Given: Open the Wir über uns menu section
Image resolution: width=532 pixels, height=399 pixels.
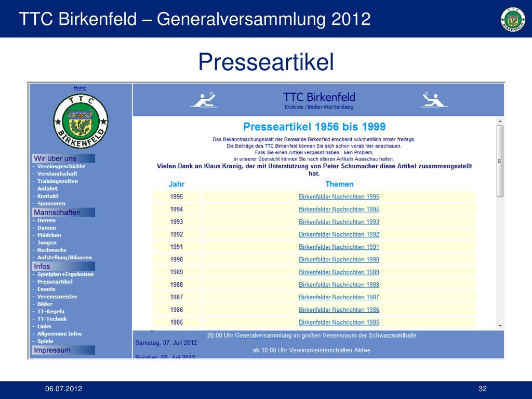Looking at the screenshot, I should click(63, 158).
